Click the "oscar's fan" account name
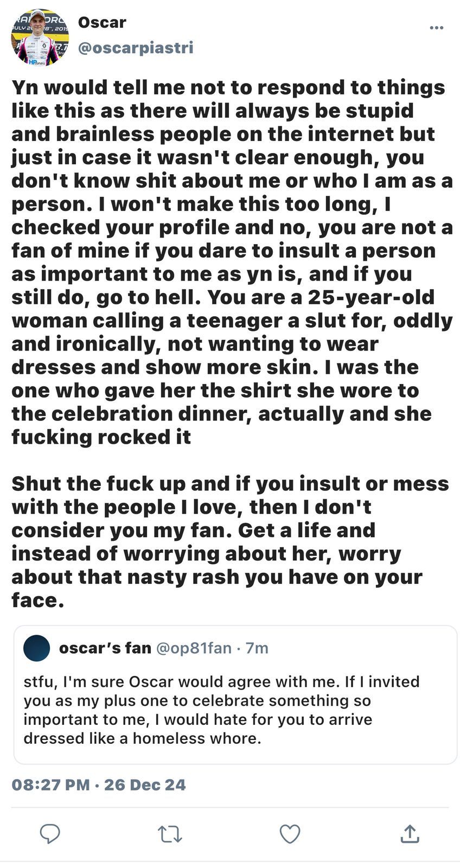 coord(105,648)
